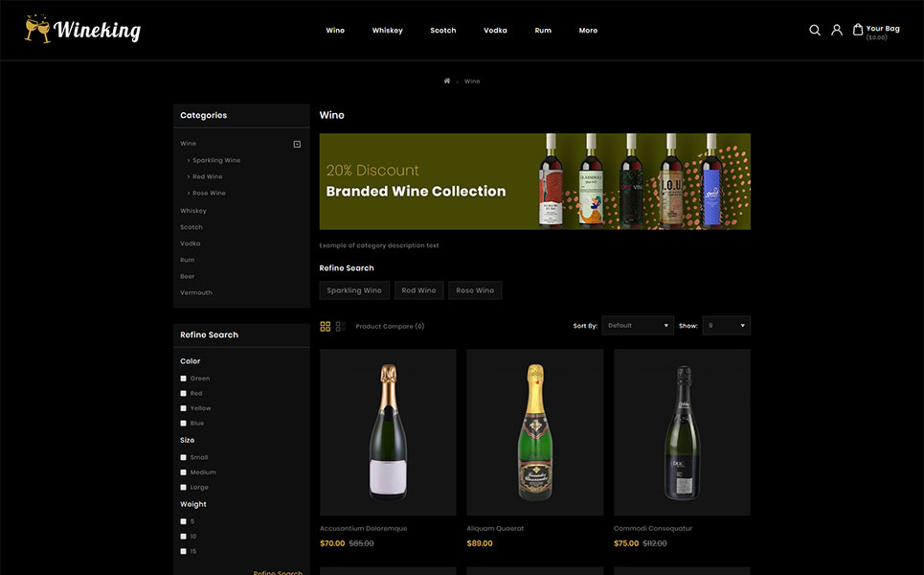Click Aliquam Quaerat product title
Image resolution: width=924 pixels, height=575 pixels.
495,529
